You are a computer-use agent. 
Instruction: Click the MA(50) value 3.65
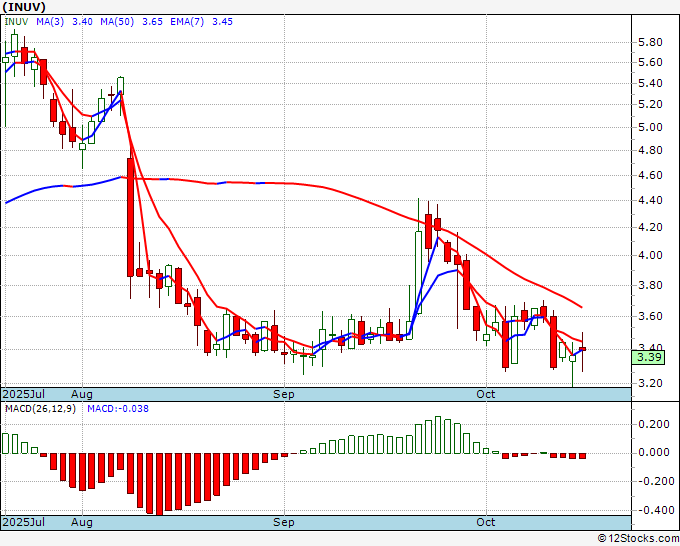click(x=152, y=22)
